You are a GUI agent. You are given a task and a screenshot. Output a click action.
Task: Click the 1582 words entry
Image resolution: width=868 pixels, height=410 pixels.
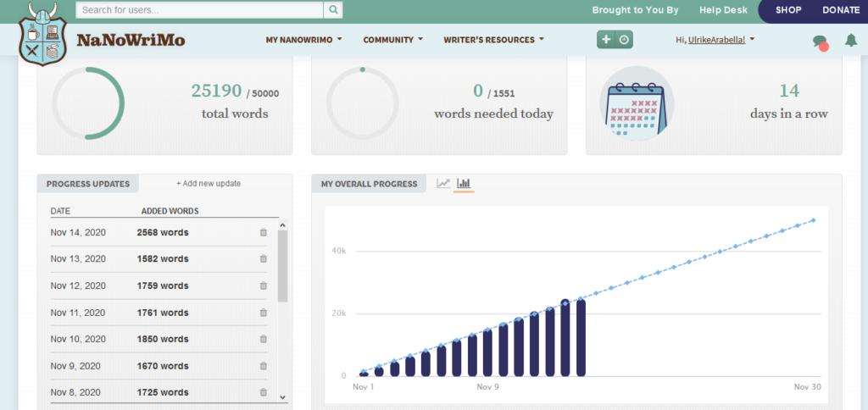point(163,259)
